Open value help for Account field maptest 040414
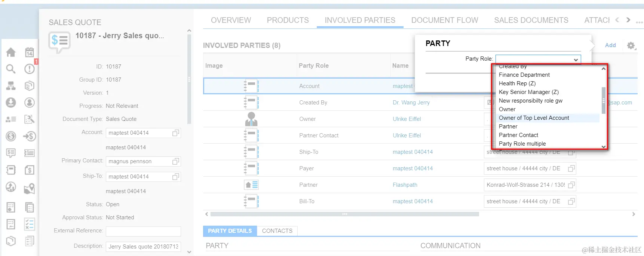The image size is (644, 256). [176, 133]
